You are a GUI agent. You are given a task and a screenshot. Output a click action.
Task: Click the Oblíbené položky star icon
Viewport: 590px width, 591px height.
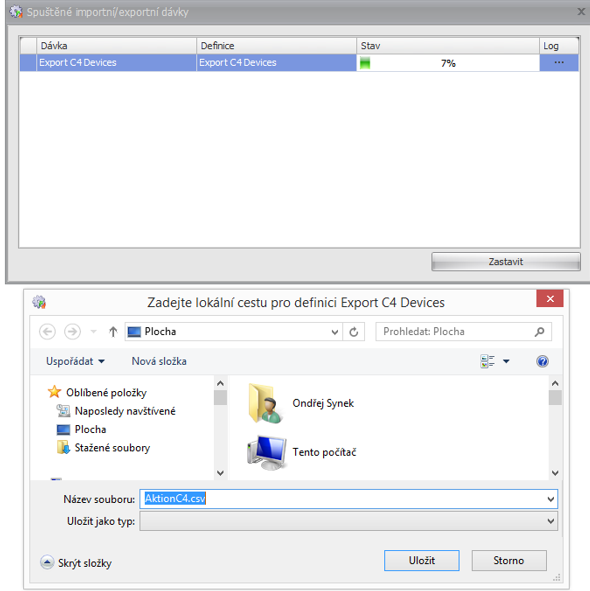point(54,392)
